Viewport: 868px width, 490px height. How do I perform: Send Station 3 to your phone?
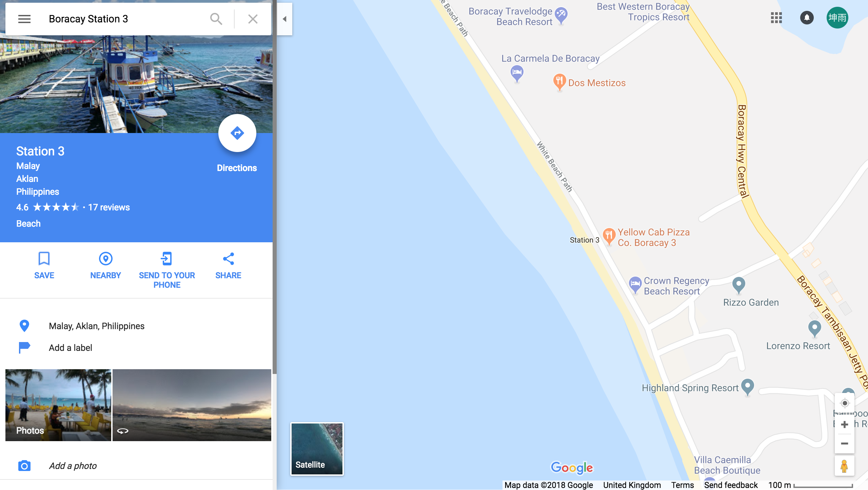coord(167,270)
